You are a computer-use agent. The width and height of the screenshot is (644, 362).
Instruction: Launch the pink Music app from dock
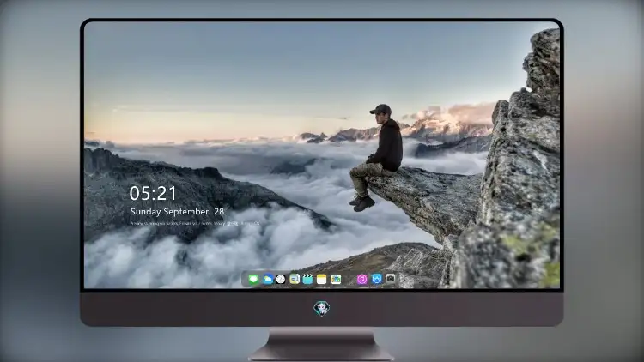click(361, 279)
